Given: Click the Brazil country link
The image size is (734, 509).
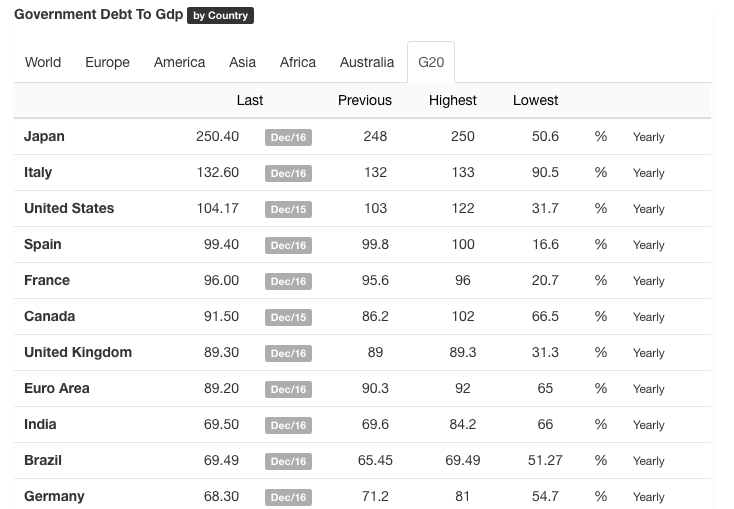Looking at the screenshot, I should pyautogui.click(x=43, y=460).
